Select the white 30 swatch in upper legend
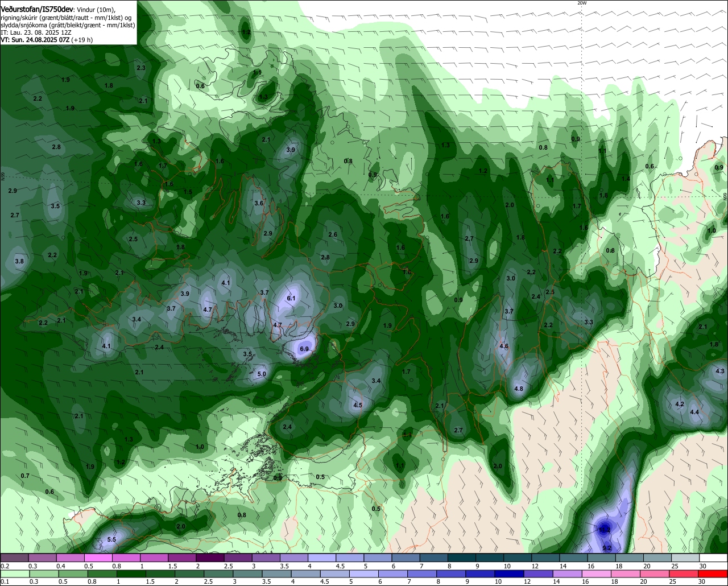The width and height of the screenshot is (728, 586). coord(714,558)
